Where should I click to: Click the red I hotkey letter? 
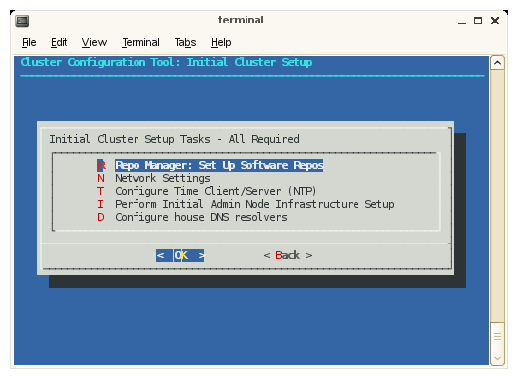pos(100,204)
